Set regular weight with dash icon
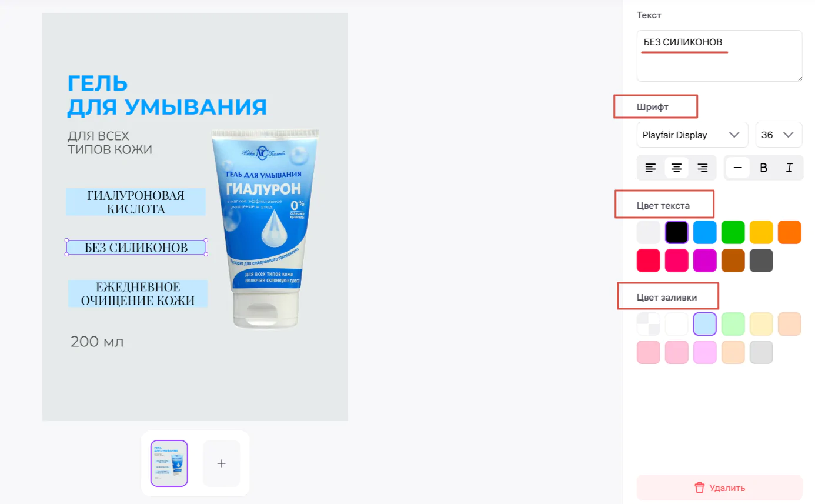The width and height of the screenshot is (815, 504). click(738, 168)
